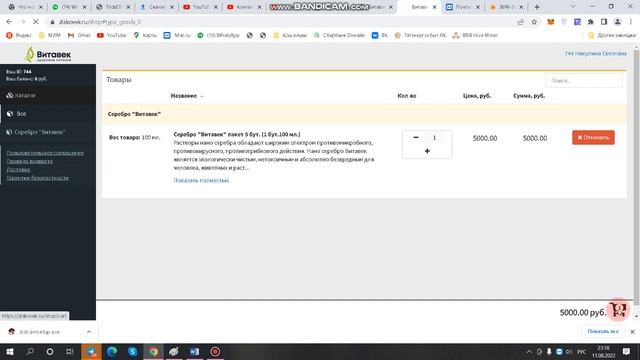Image resolution: width=640 pixels, height=360 pixels.
Task: Toggle the browser side panel icon
Action: click(x=604, y=22)
